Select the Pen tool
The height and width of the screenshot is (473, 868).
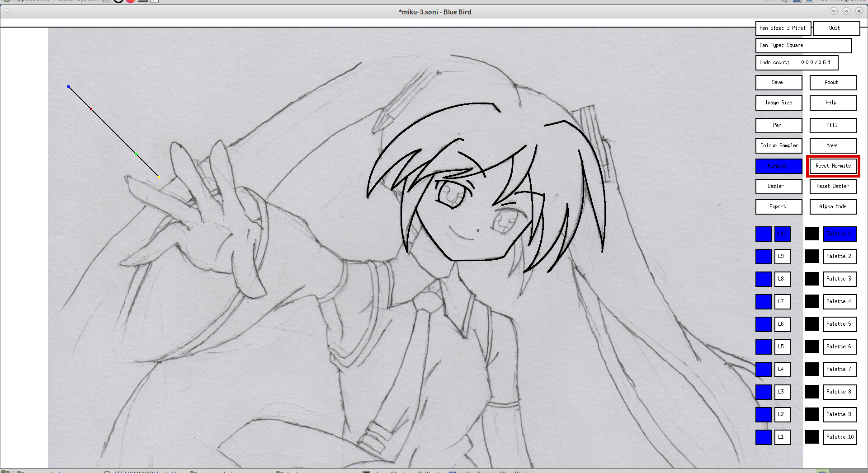[778, 125]
